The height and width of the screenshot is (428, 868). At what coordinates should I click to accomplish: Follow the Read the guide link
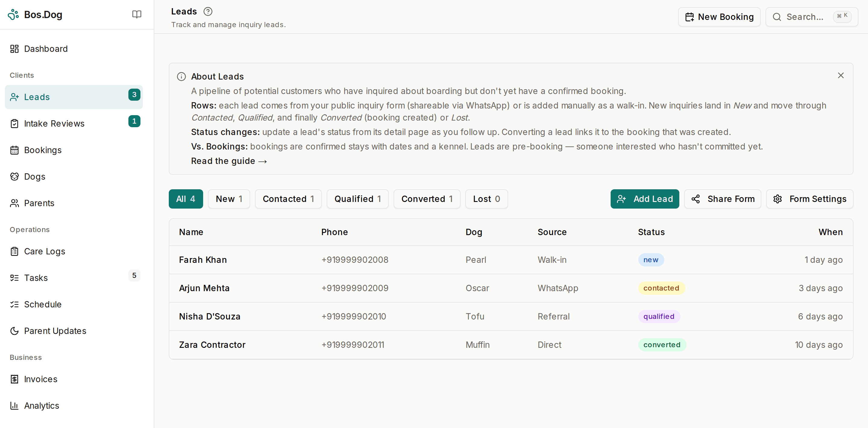[229, 162]
